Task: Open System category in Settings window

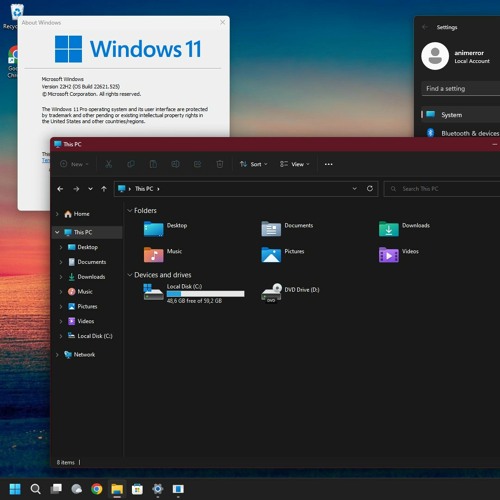Action: pyautogui.click(x=460, y=115)
